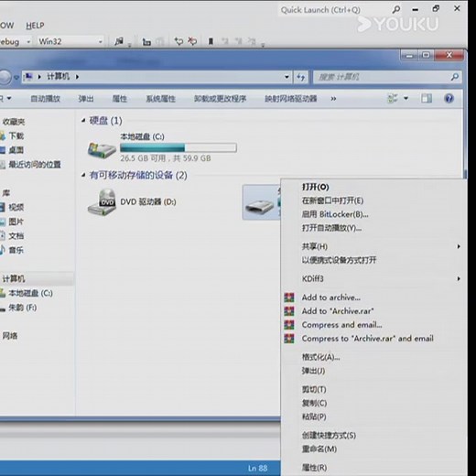This screenshot has height=476, width=476.
Task: Click the 搜索 计算机 search field
Action: [383, 77]
